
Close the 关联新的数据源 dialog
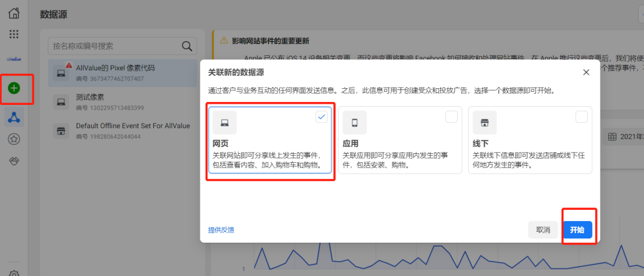(586, 72)
